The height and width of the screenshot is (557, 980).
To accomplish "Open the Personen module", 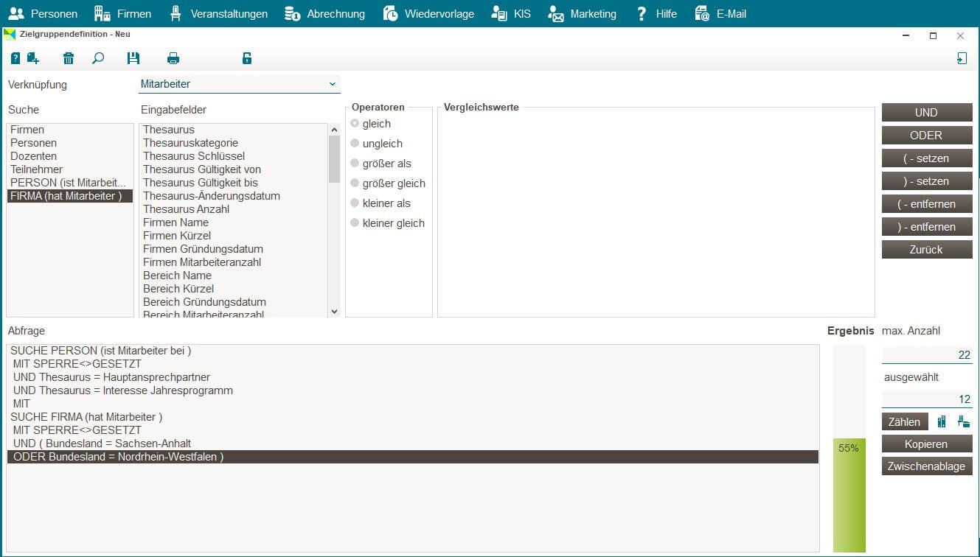I will coord(42,13).
